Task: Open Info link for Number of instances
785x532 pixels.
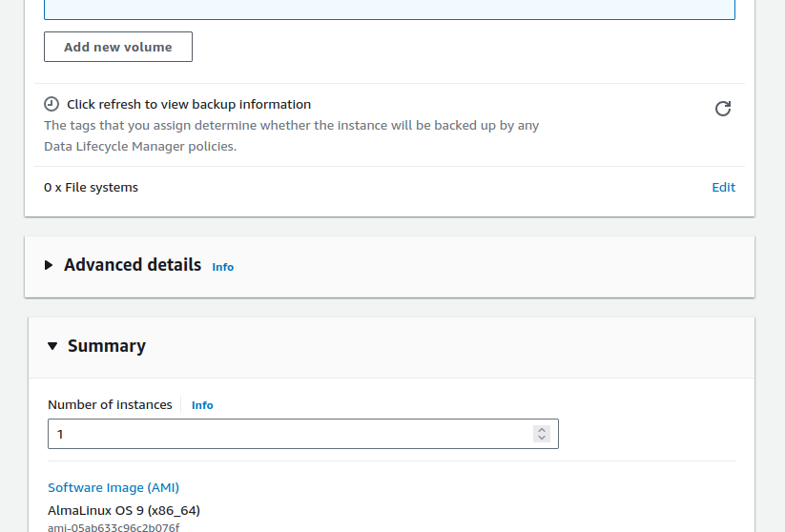Action: pyautogui.click(x=202, y=405)
